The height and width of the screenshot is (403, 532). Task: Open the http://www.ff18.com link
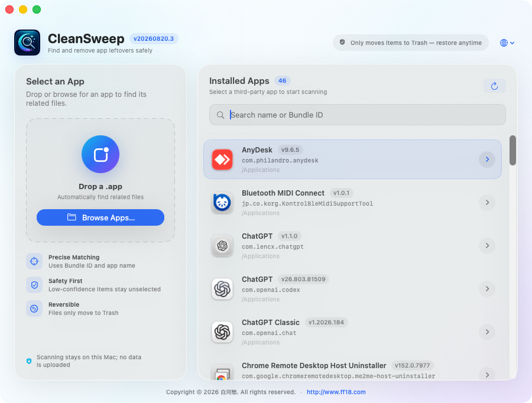tap(336, 392)
